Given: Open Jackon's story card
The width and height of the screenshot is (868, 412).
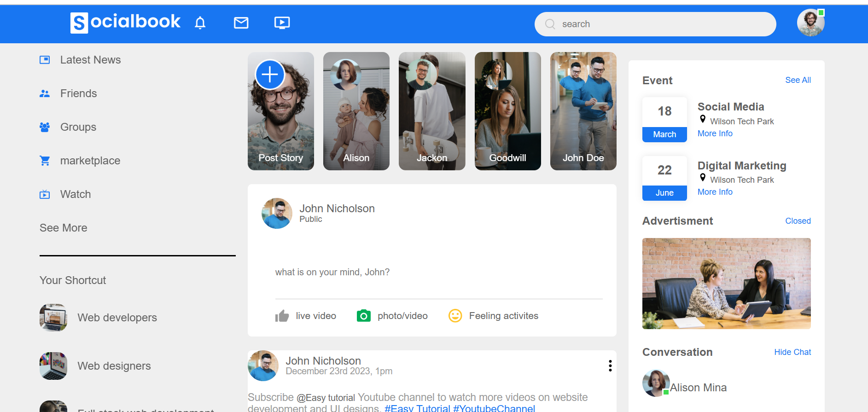Looking at the screenshot, I should (432, 111).
